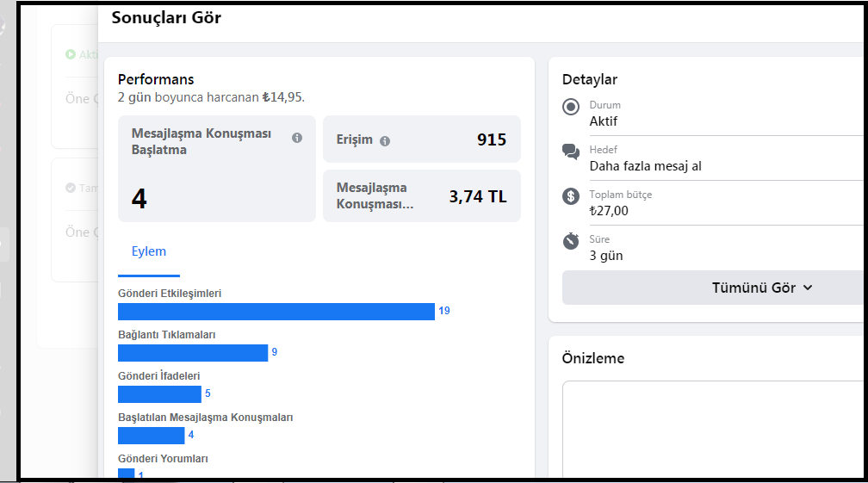Image resolution: width=868 pixels, height=483 pixels.
Task: Click the 3 gün duration value
Action: (x=606, y=256)
